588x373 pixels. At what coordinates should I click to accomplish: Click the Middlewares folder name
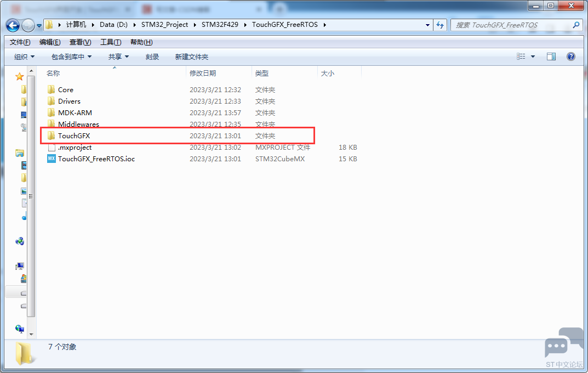79,124
